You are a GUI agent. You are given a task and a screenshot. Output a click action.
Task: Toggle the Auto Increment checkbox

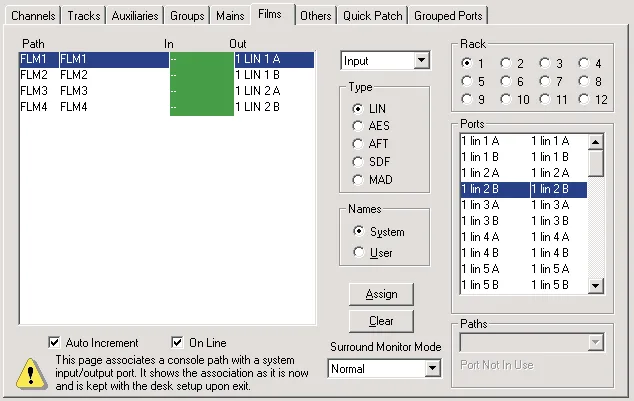pos(93,343)
